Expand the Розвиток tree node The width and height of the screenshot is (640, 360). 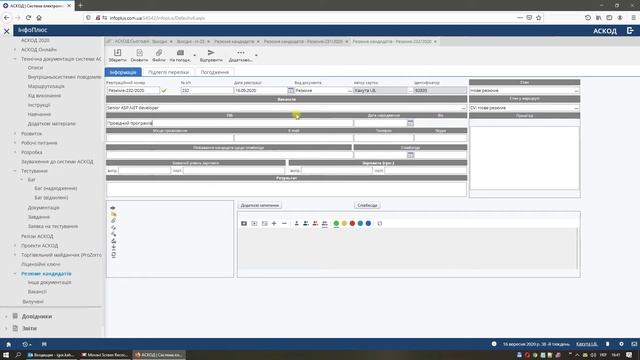(x=15, y=133)
